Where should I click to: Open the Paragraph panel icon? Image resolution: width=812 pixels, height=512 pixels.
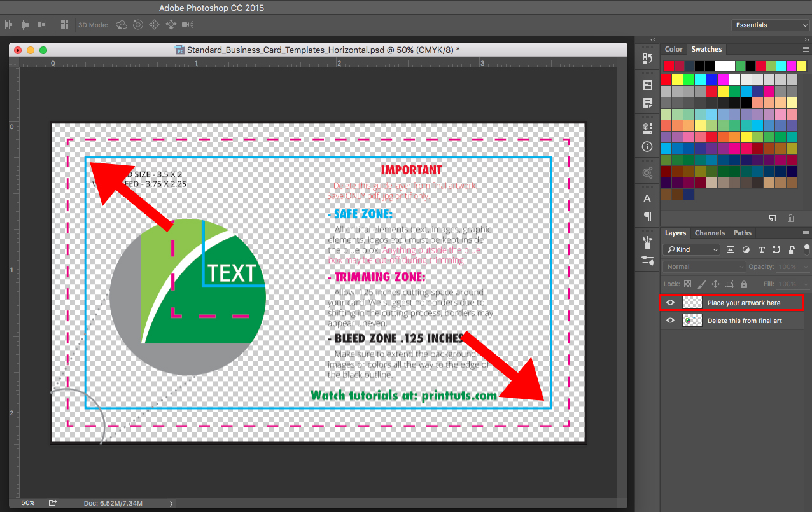648,216
